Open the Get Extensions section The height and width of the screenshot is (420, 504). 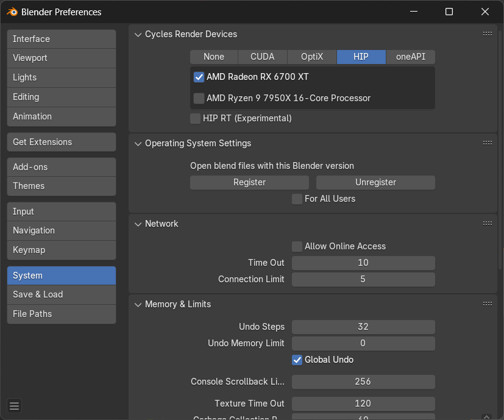[x=62, y=142]
